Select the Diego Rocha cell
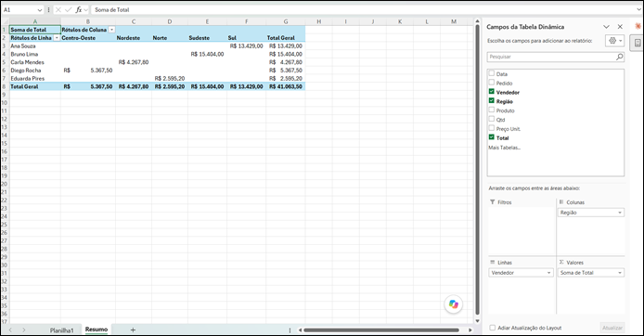The image size is (644, 336). [35, 71]
